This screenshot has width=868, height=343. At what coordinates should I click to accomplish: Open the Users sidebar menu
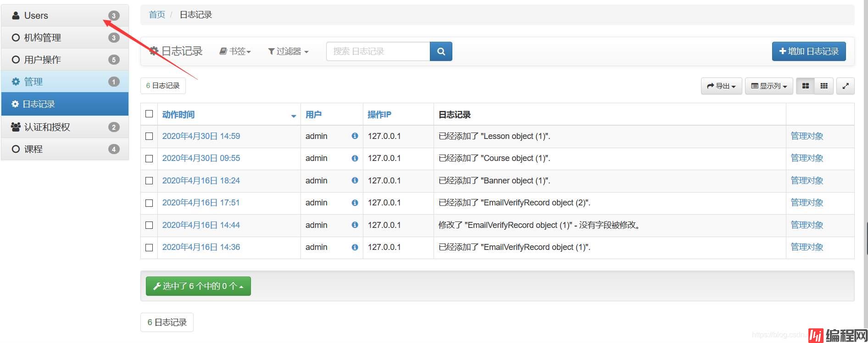(x=65, y=16)
